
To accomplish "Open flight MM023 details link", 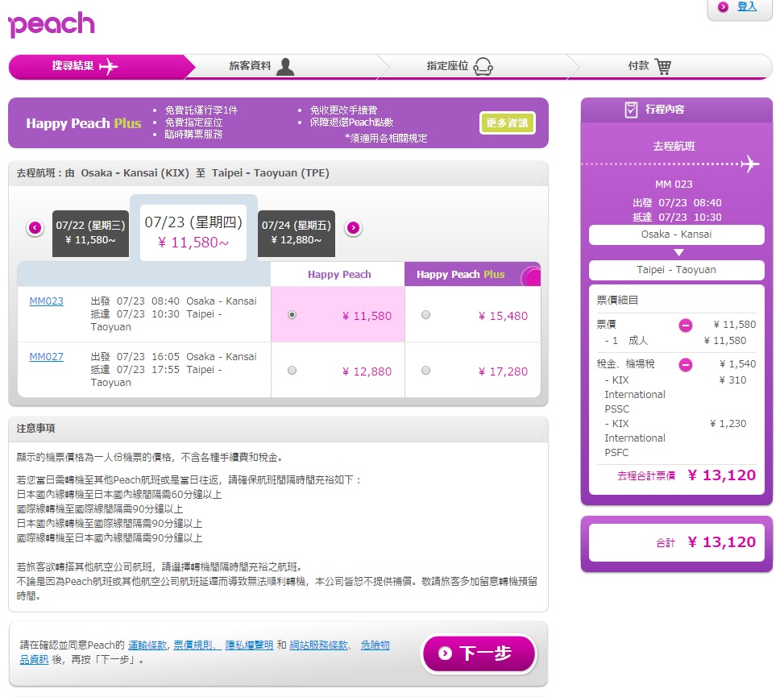I will [47, 301].
